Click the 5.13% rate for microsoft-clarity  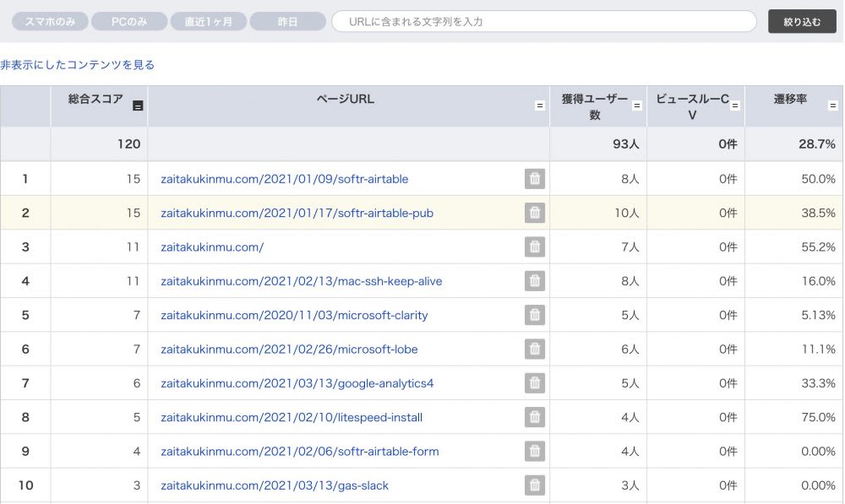point(818,315)
